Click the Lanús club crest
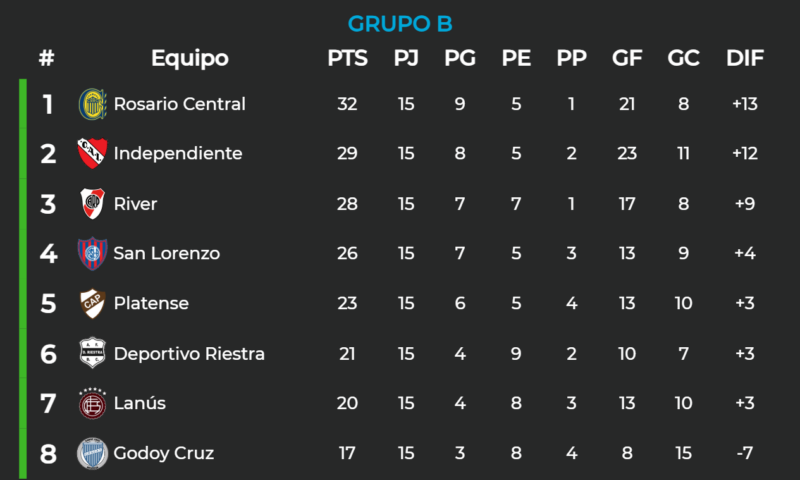This screenshot has width=800, height=480. click(92, 403)
